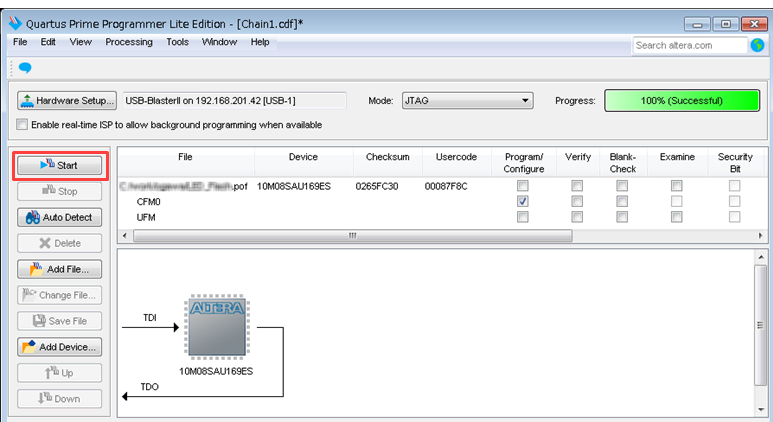Run Auto Detect for devices
773x422 pixels.
60,217
